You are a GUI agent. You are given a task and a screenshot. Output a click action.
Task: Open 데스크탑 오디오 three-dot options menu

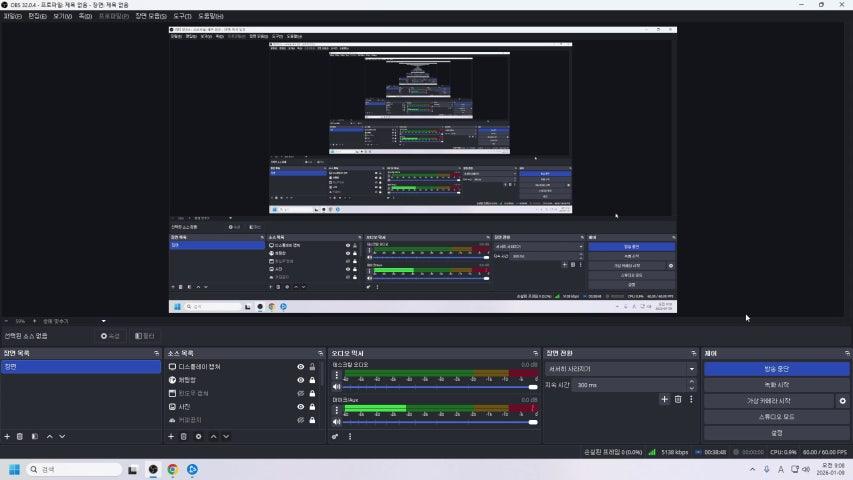336,373
